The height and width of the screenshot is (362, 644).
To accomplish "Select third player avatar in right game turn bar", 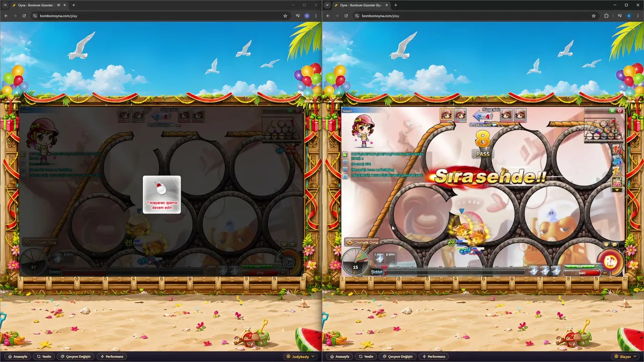I will (506, 115).
